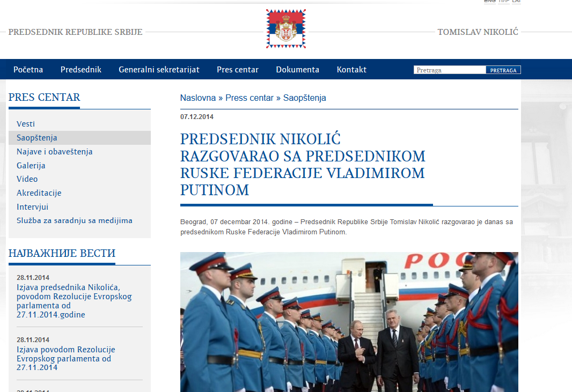The image size is (572, 392).
Task: Go to Galerija in the sidebar
Action: click(31, 166)
